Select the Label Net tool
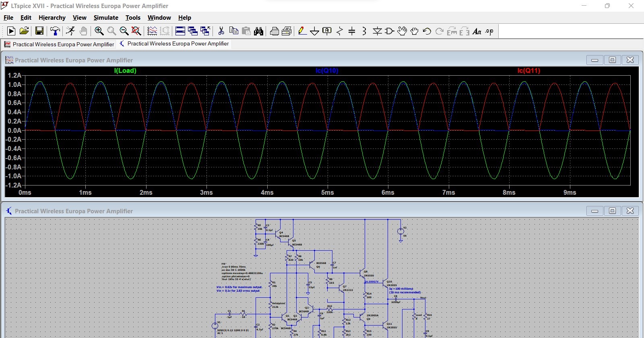 [327, 31]
